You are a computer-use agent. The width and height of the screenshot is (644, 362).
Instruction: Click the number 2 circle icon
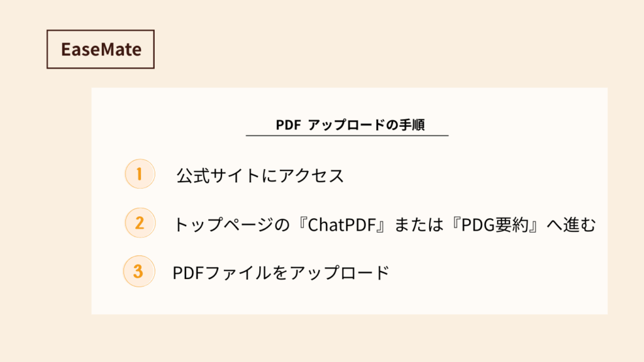[x=140, y=223]
